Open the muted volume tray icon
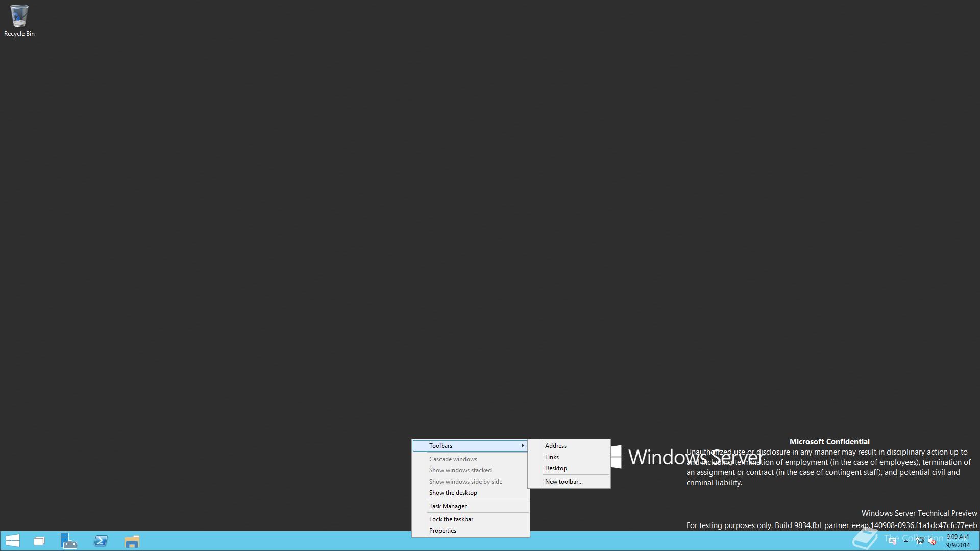This screenshot has width=980, height=551. coord(932,541)
